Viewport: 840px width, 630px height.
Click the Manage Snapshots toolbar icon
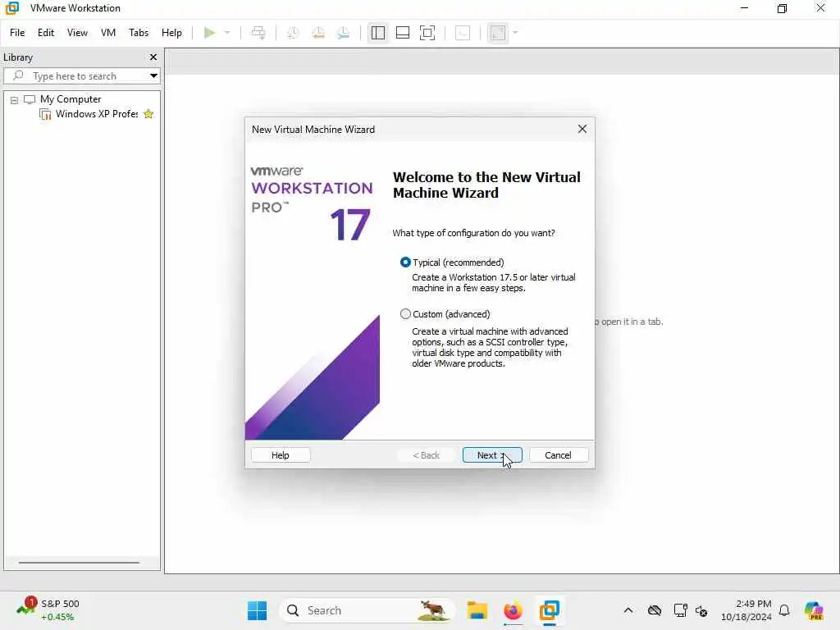point(344,33)
